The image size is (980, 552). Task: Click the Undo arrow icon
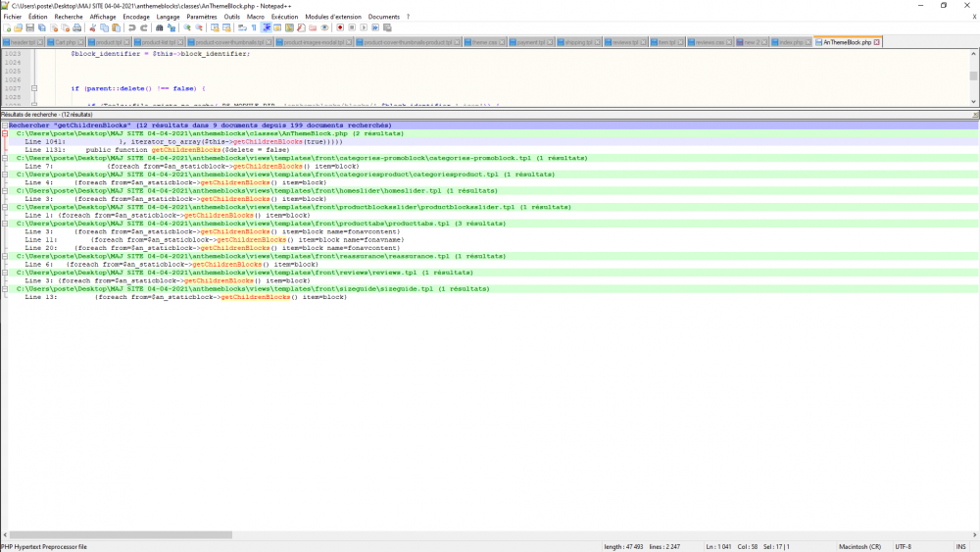132,27
